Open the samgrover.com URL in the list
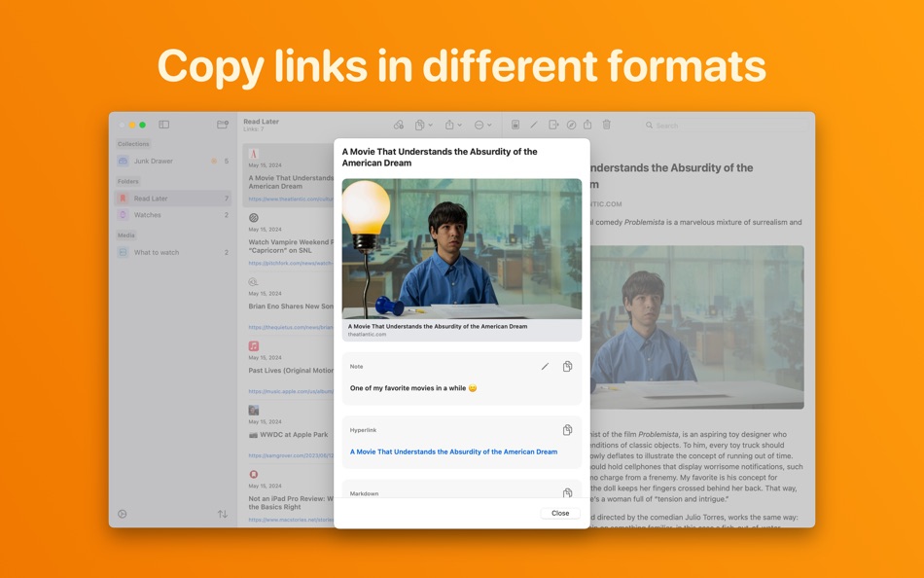 pos(291,455)
